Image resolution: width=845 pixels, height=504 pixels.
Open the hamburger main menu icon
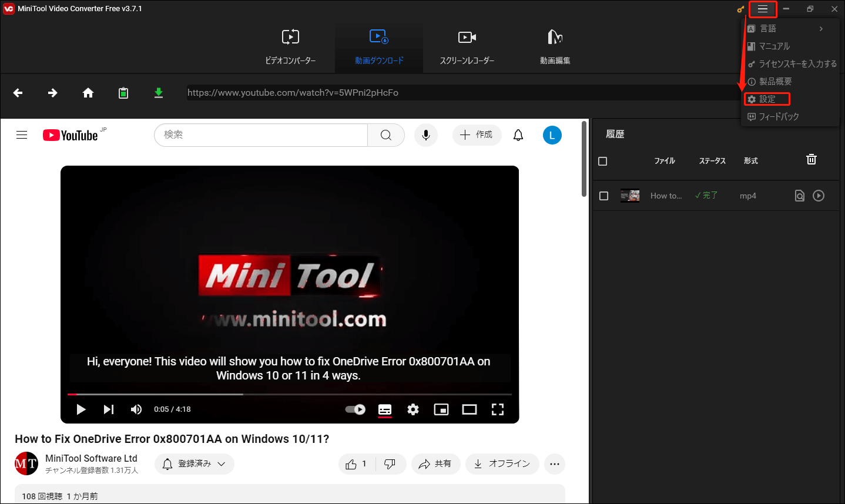tap(763, 9)
